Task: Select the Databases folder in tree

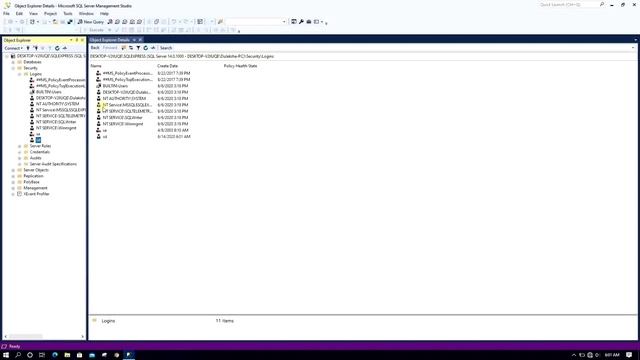Action: point(32,62)
